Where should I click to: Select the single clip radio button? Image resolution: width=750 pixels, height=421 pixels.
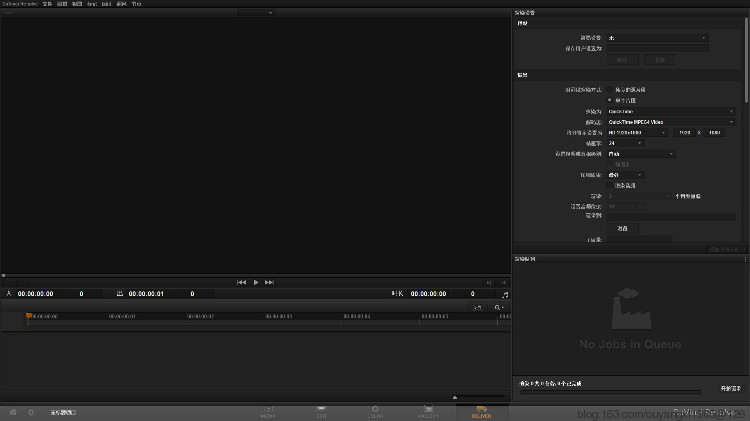[609, 100]
